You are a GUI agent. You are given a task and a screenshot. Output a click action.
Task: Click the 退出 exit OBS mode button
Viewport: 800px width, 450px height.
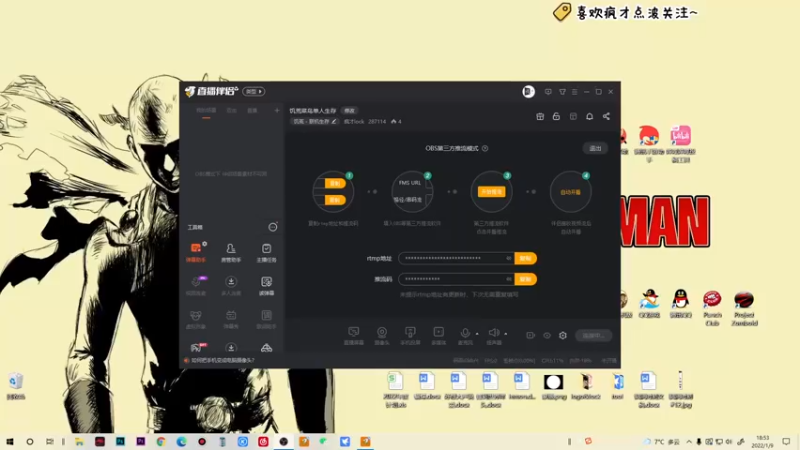[595, 148]
